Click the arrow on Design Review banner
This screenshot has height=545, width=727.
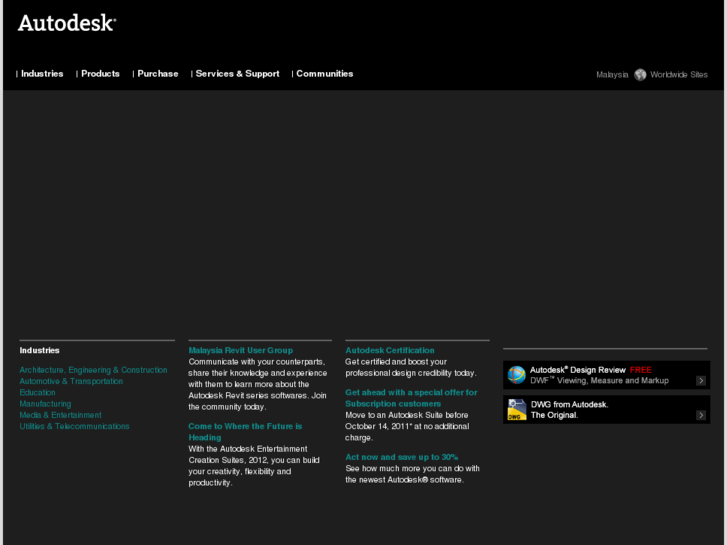coord(701,380)
